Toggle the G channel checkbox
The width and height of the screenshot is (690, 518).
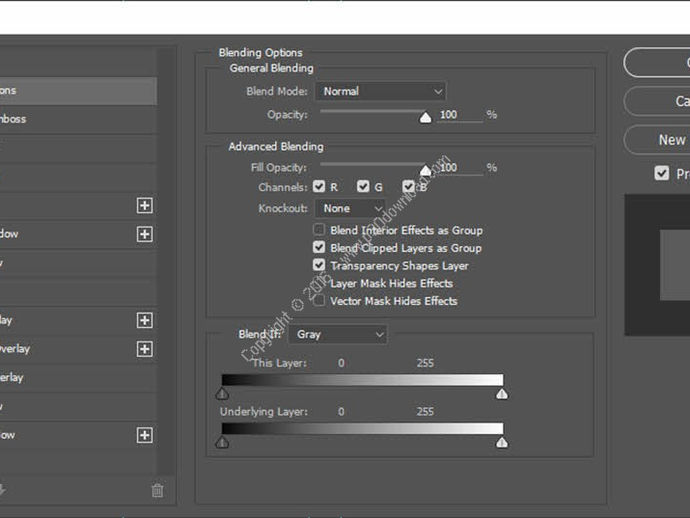[x=363, y=187]
